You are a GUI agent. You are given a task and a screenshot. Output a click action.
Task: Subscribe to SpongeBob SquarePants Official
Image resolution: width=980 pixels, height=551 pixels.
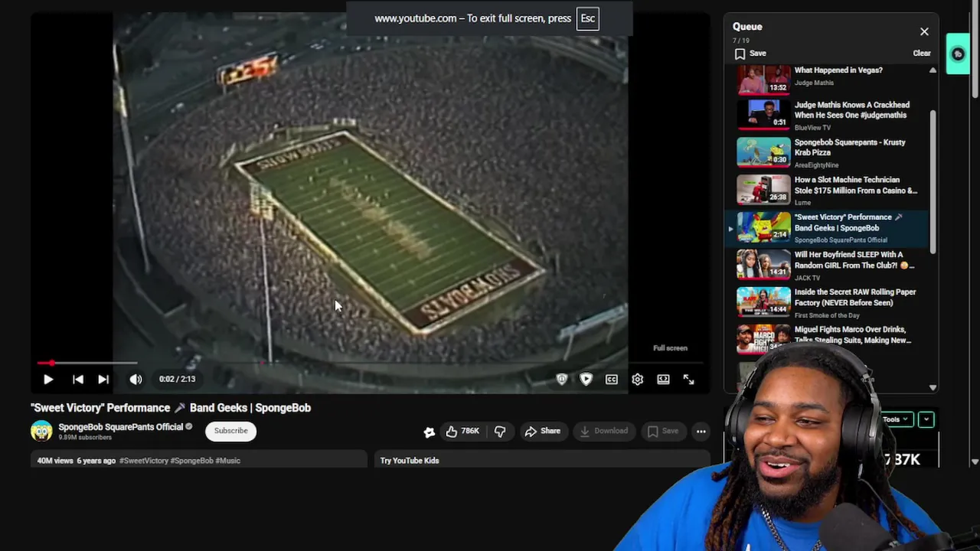(x=230, y=431)
